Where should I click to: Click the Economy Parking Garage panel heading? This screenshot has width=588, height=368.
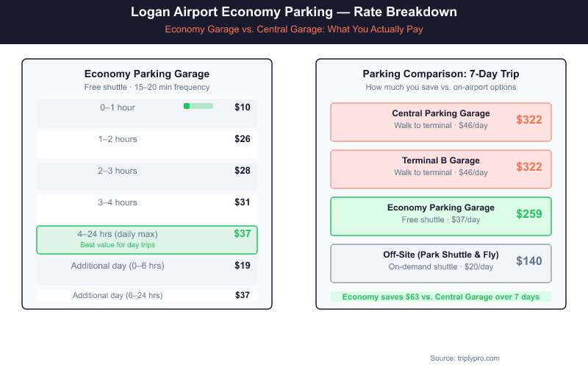click(x=147, y=74)
